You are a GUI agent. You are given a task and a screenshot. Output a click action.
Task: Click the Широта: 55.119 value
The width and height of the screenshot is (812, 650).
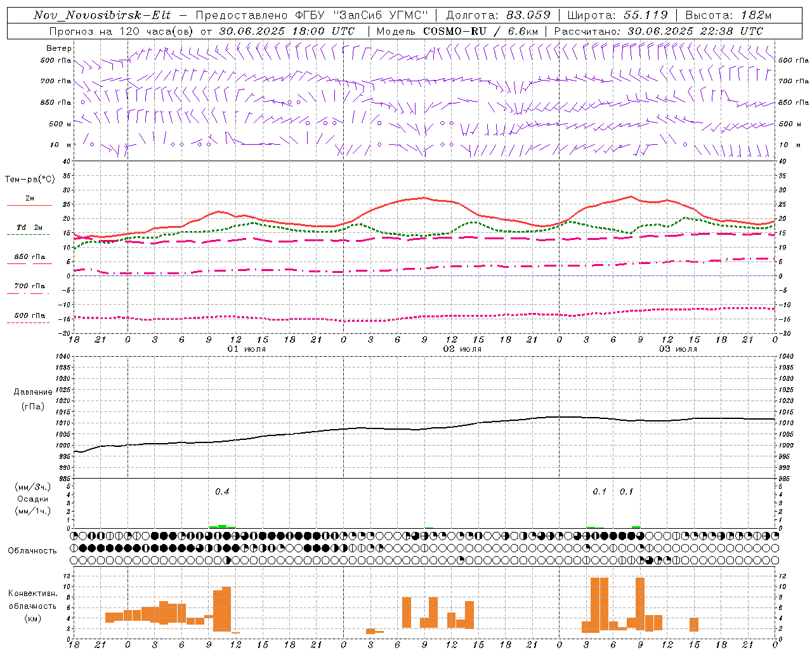tap(617, 15)
